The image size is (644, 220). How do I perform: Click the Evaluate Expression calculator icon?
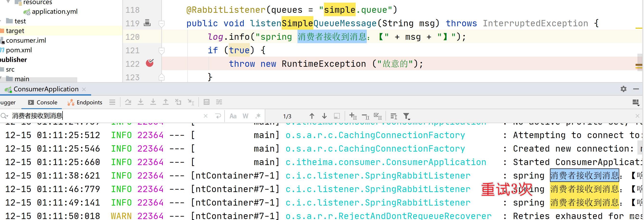click(207, 102)
